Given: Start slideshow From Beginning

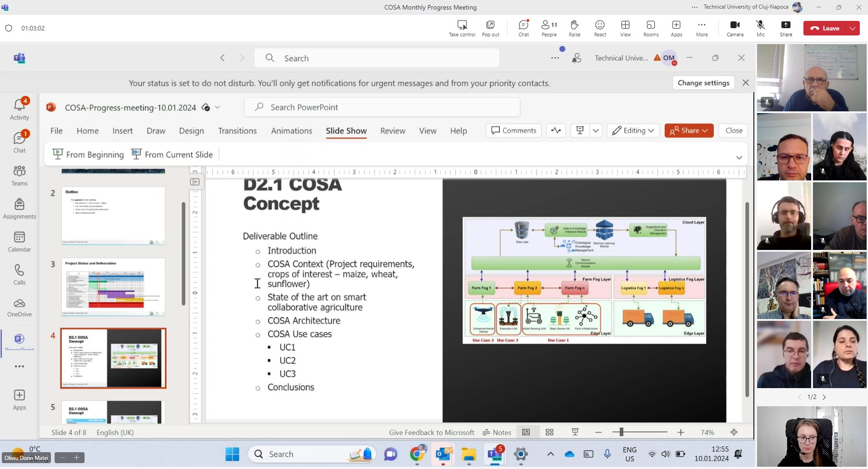Looking at the screenshot, I should point(88,155).
